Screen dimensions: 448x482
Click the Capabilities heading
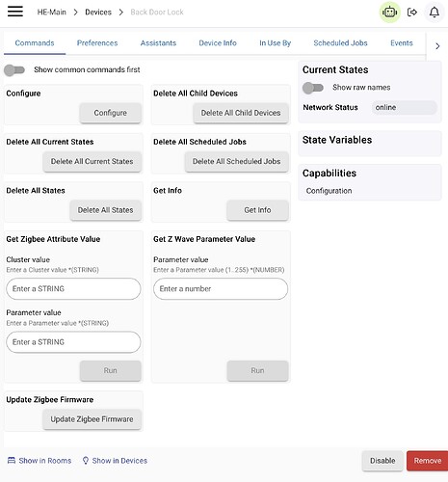[329, 174]
